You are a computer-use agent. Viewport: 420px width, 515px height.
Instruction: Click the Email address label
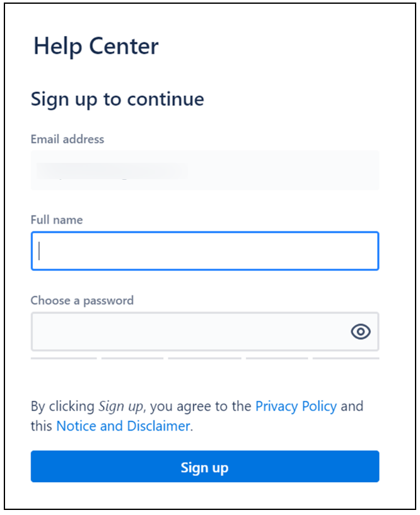67,139
